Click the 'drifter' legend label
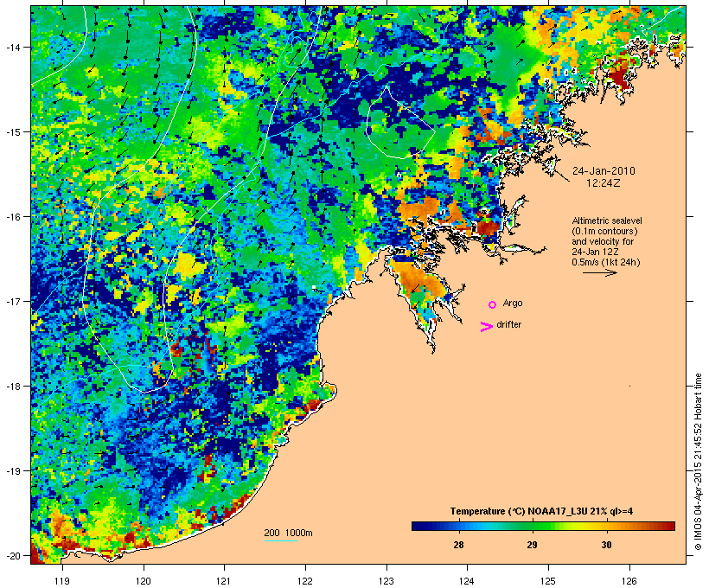The image size is (709, 588). (x=508, y=324)
